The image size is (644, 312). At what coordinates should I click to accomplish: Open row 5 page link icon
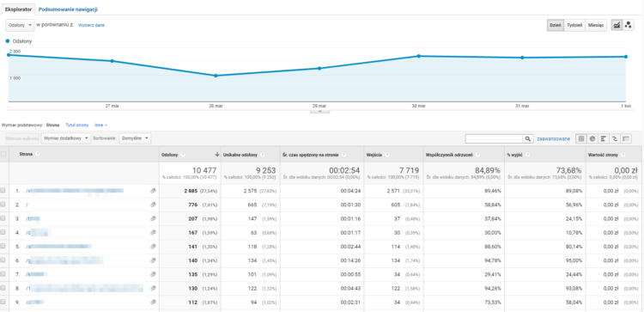pyautogui.click(x=153, y=246)
